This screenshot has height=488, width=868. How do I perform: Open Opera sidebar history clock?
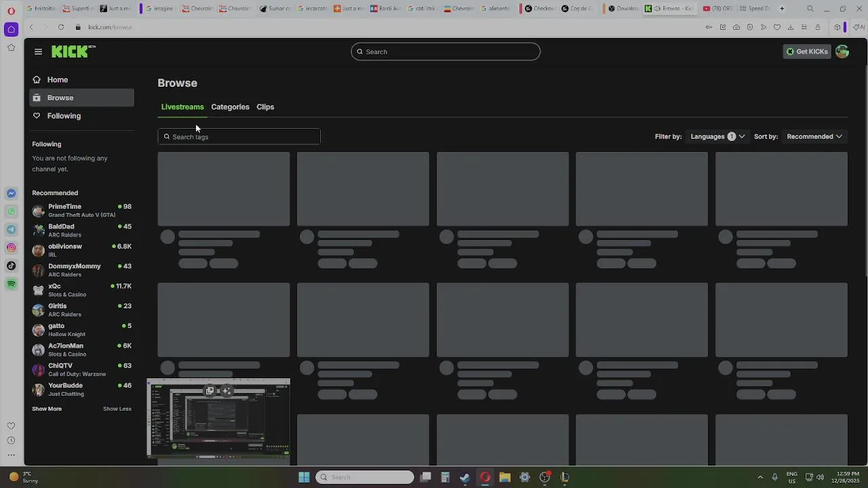pyautogui.click(x=11, y=441)
